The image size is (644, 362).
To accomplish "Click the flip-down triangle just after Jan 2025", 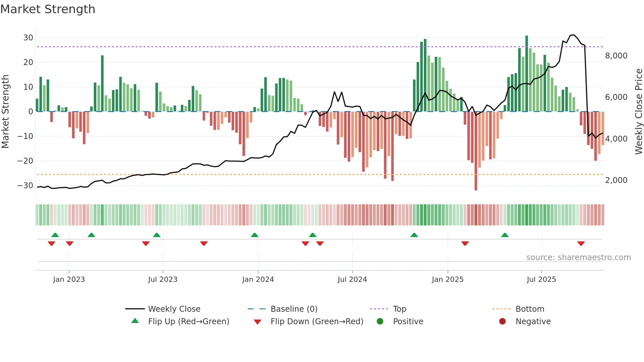I will click(x=465, y=243).
